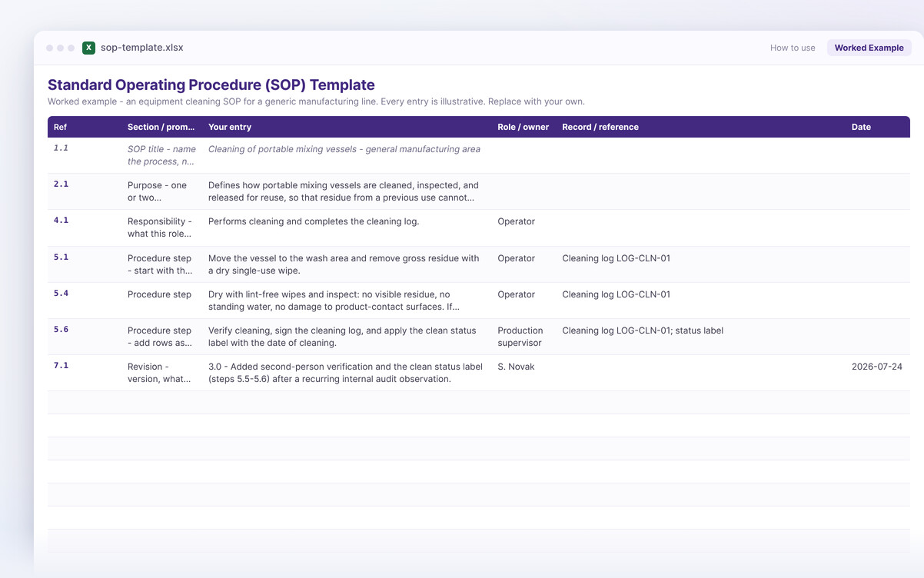This screenshot has height=578, width=924.
Task: Click the green Excel file icon
Action: [88, 48]
